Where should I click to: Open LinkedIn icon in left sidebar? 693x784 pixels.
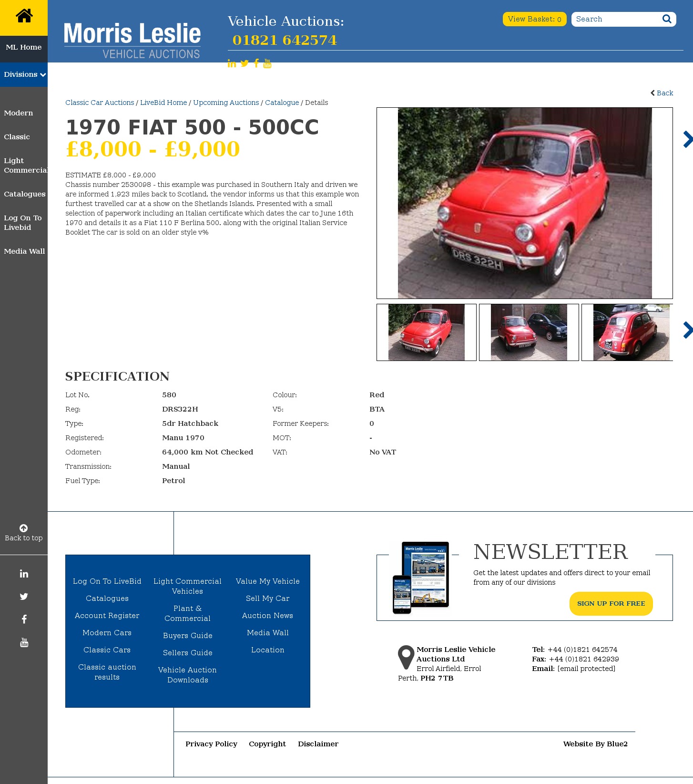[24, 574]
